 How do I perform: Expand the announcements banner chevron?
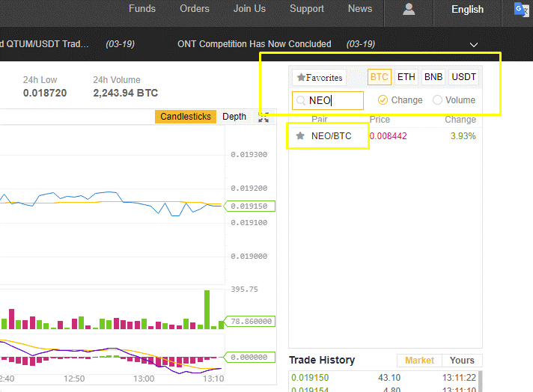pos(474,44)
